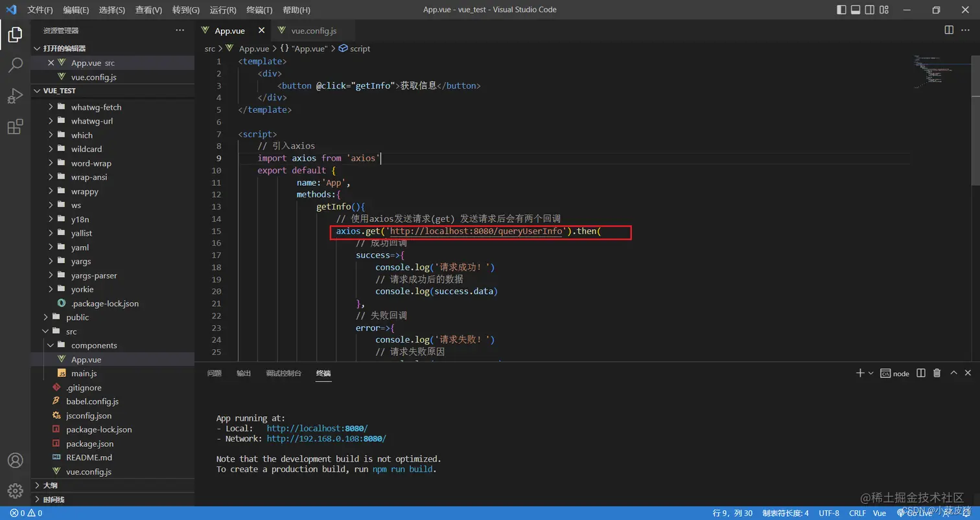Open package.json in the file tree

[x=113, y=444]
